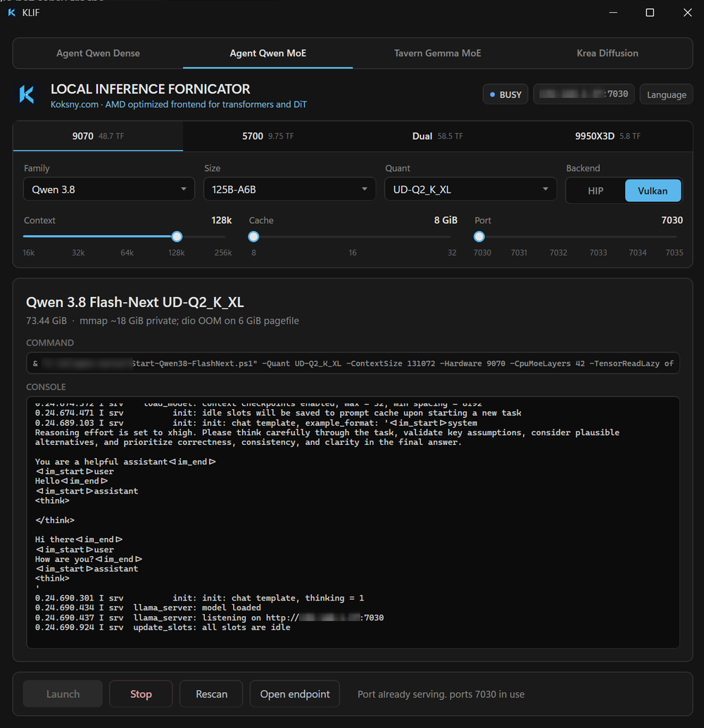The image size is (704, 728).
Task: Expand the Quant dropdown showing UD-Q2_K_XL
Action: (x=470, y=189)
